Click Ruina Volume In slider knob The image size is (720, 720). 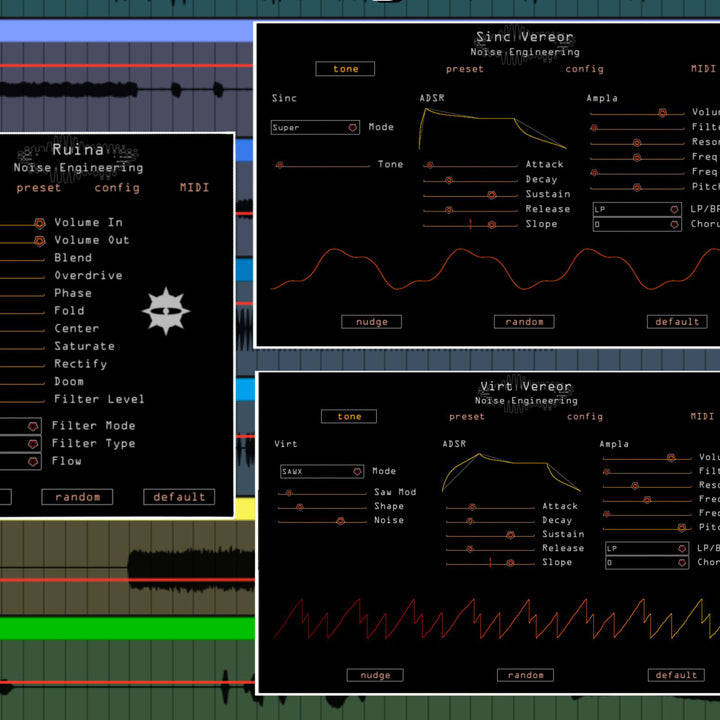(x=39, y=224)
